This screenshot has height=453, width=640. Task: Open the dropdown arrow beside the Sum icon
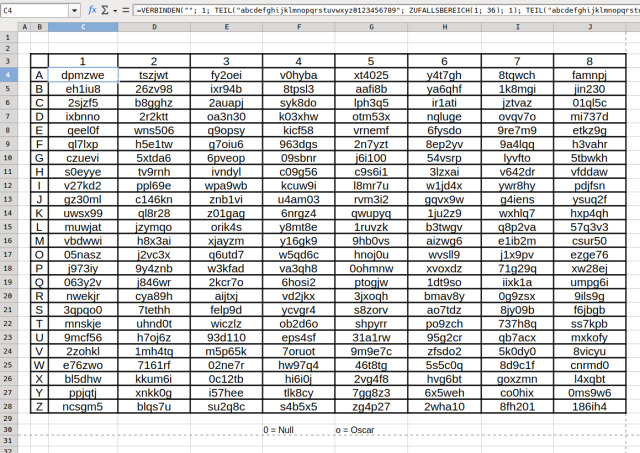point(115,10)
